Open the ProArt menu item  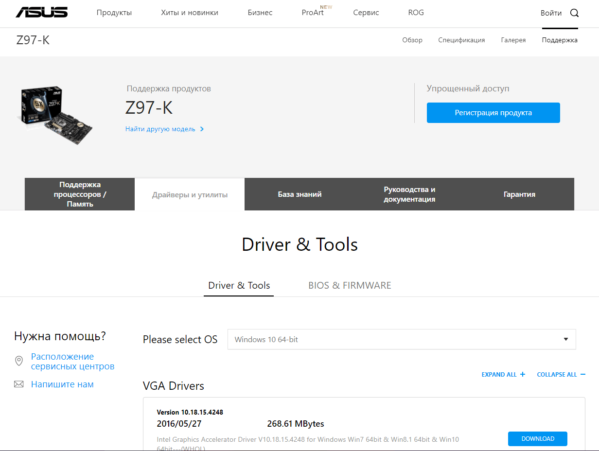click(x=312, y=13)
